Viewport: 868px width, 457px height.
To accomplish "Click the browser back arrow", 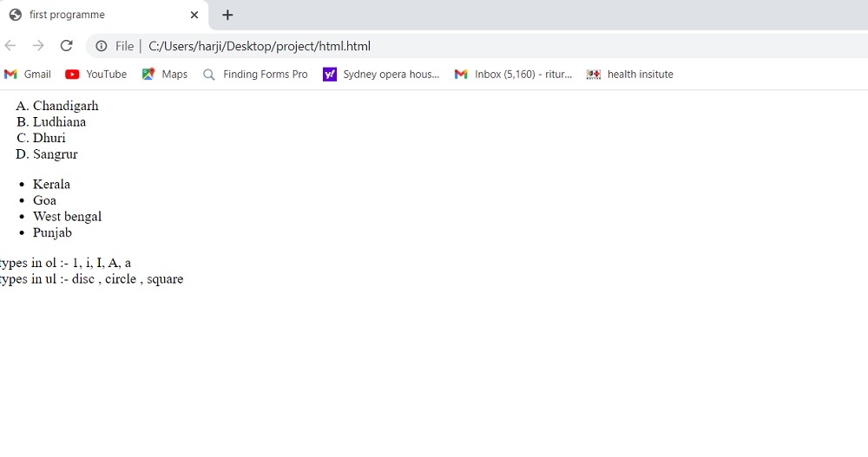I will coord(10,46).
